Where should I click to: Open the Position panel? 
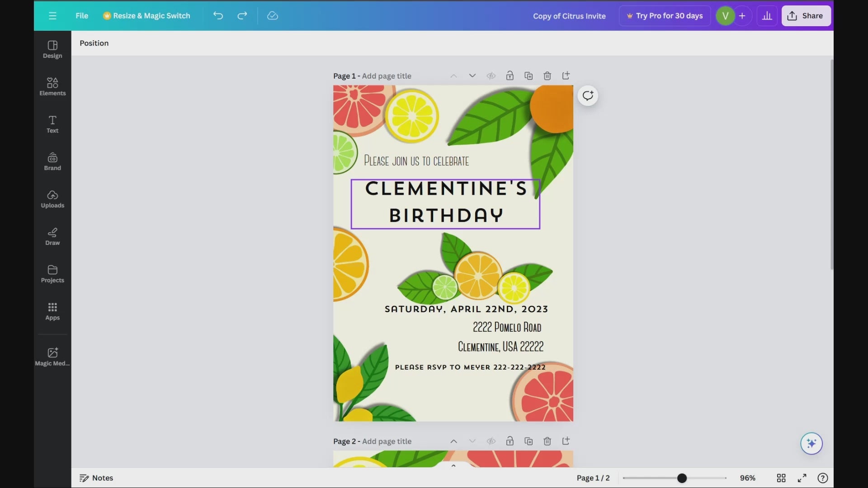94,43
